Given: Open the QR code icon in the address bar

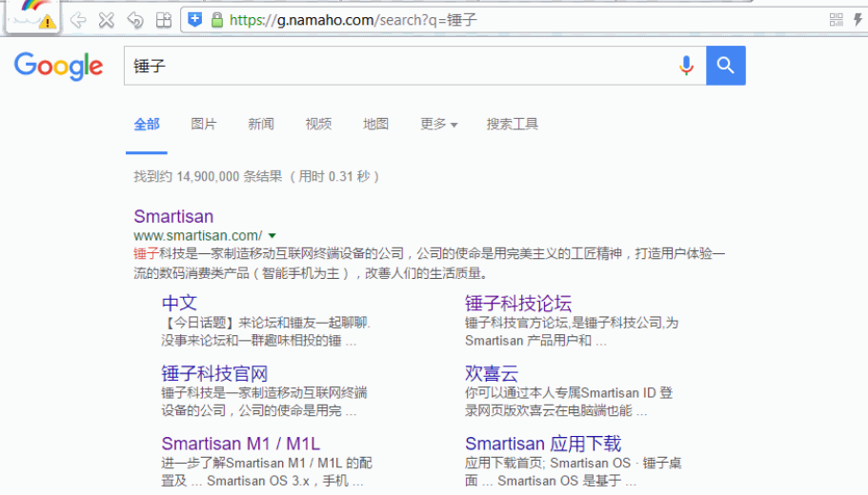Looking at the screenshot, I should [837, 20].
